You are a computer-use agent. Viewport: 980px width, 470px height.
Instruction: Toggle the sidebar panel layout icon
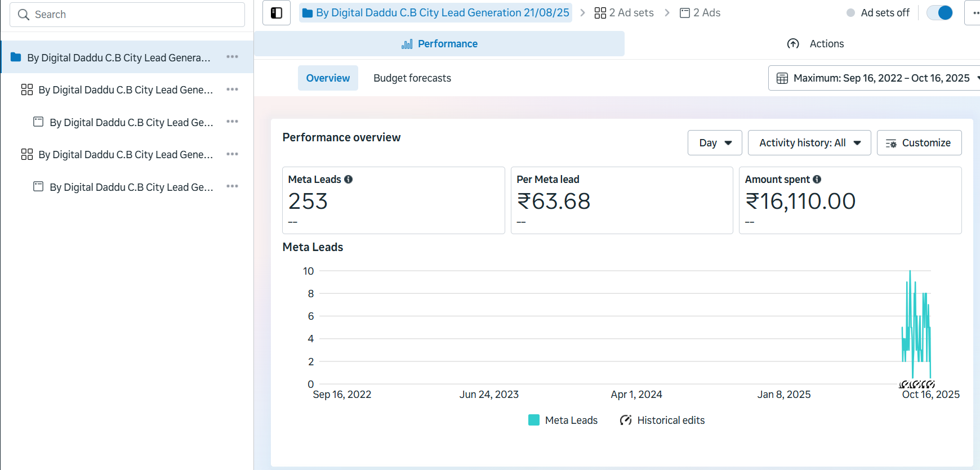point(277,13)
